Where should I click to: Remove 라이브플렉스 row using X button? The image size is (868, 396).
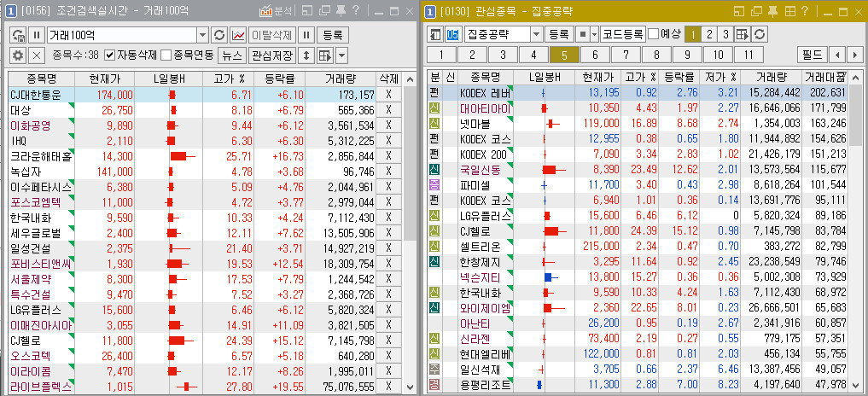(x=388, y=387)
